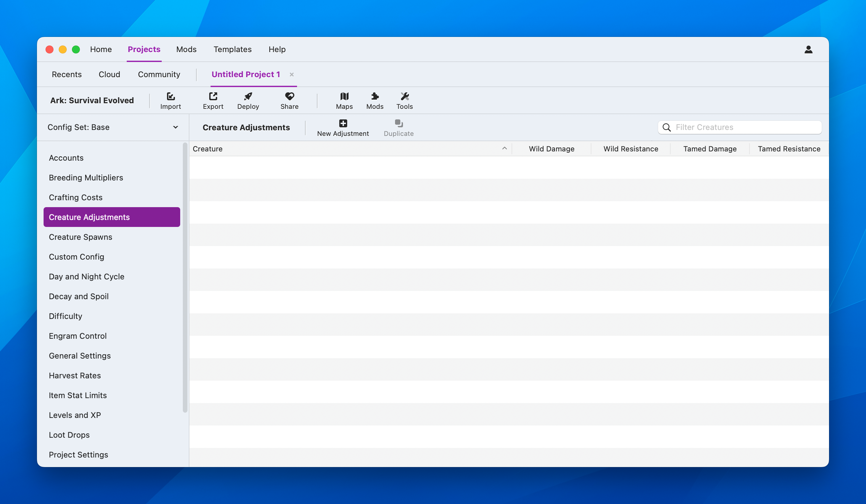Open the Maps toolbar item
Screen dimensions: 866x504
(344, 101)
